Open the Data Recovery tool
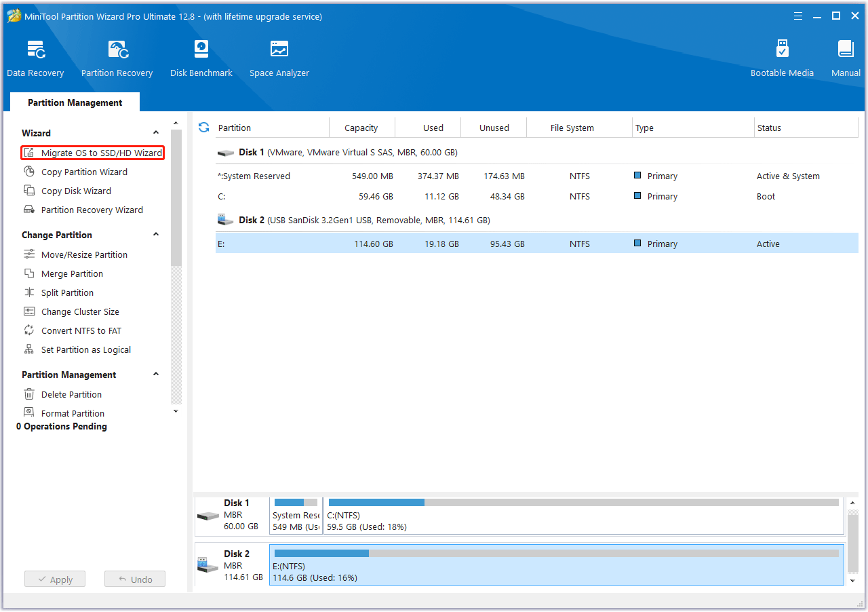The height and width of the screenshot is (612, 868). [35, 57]
